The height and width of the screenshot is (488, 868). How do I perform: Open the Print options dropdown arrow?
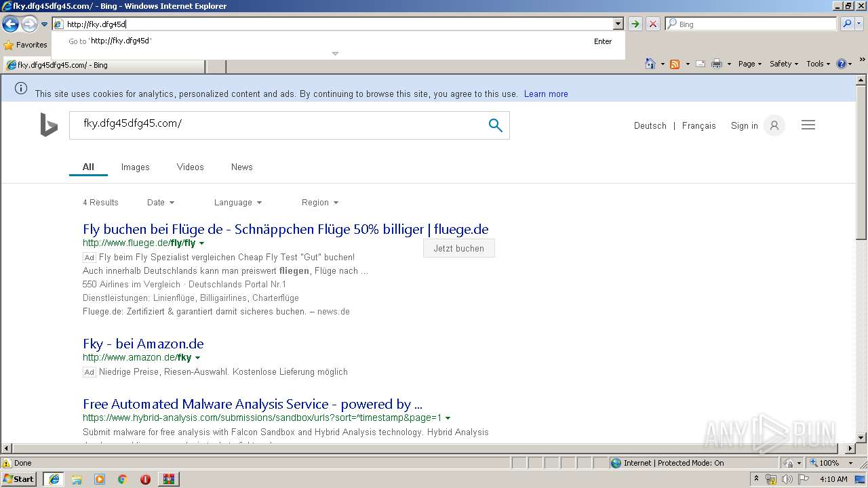(729, 64)
